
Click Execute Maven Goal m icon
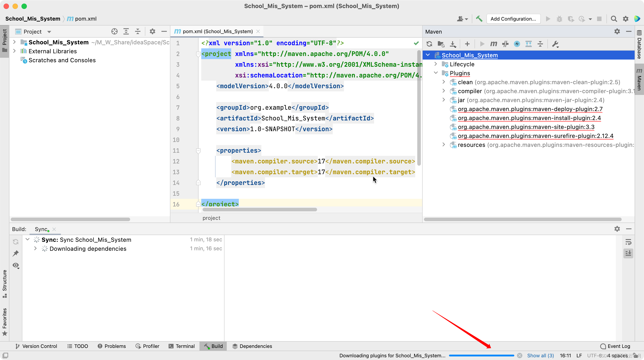pyautogui.click(x=494, y=44)
